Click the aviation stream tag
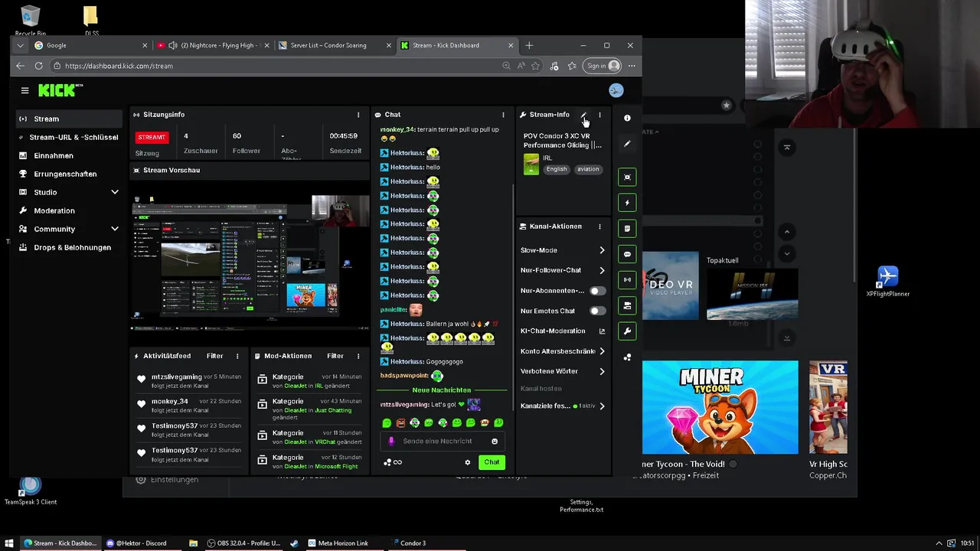The height and width of the screenshot is (551, 980). coord(588,169)
